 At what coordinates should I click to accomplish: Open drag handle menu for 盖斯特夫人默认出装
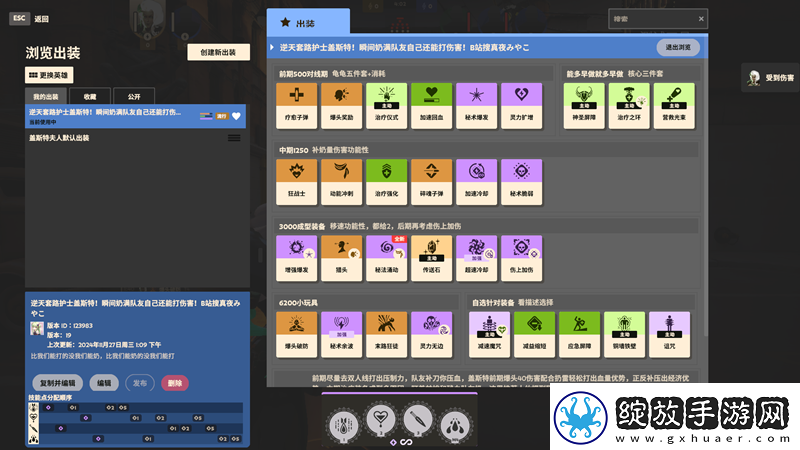point(234,138)
